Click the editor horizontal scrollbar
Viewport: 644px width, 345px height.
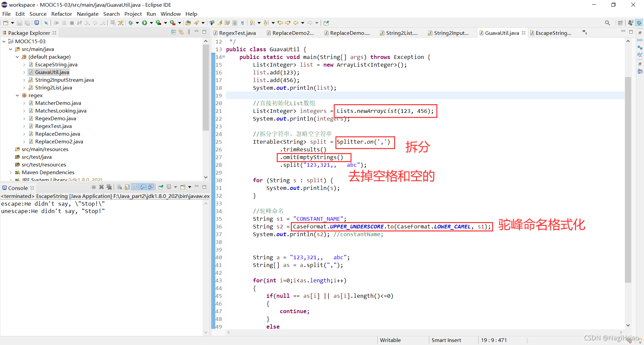pos(425,332)
